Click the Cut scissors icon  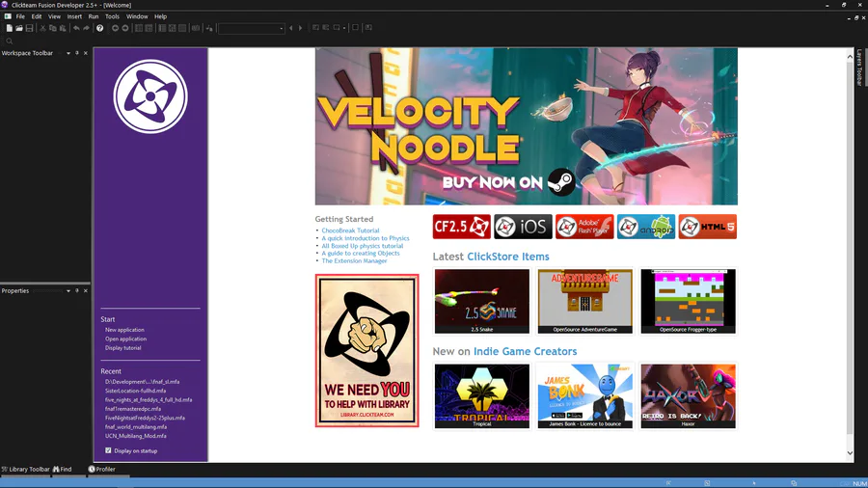[42, 28]
